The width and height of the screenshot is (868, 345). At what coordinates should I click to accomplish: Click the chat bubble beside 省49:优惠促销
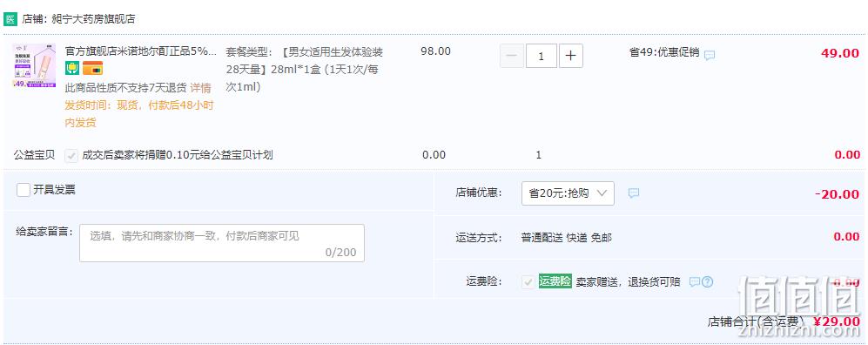click(x=710, y=55)
